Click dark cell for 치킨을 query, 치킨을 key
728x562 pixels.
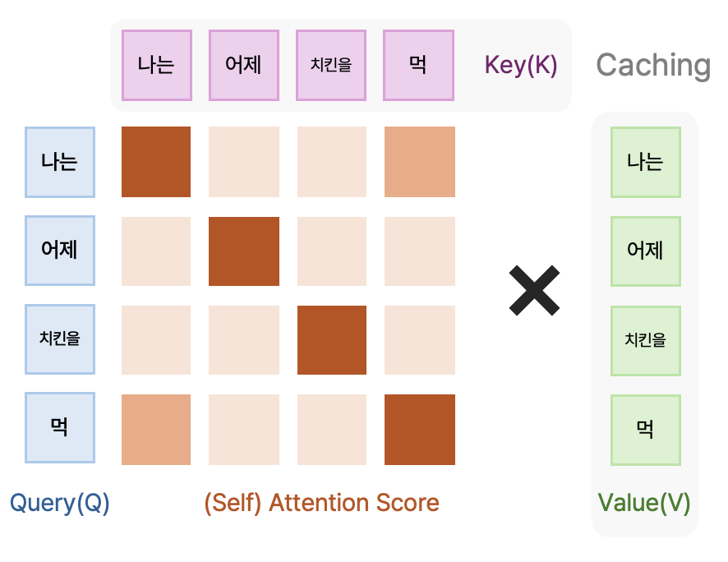point(332,340)
